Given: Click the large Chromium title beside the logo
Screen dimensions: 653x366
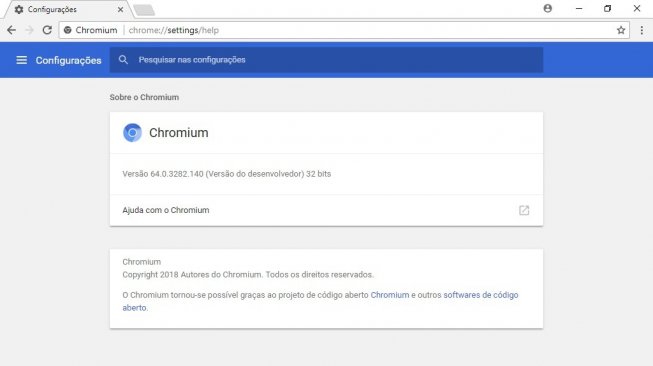Looking at the screenshot, I should [179, 132].
